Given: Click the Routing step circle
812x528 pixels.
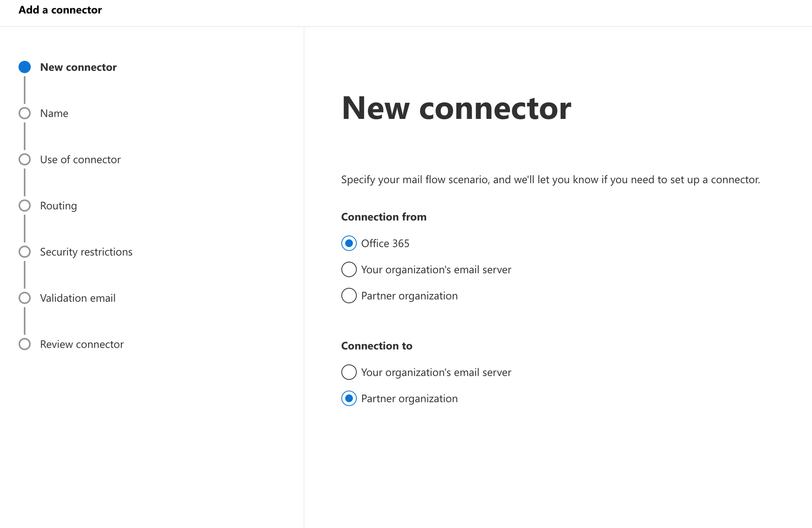Looking at the screenshot, I should [25, 205].
